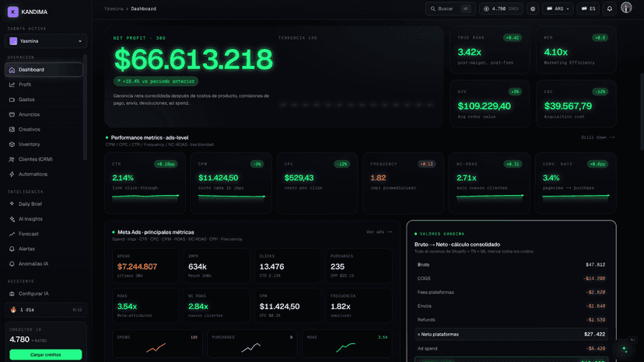Open the user avatar profile
Viewport: 644px width, 362px height.
[626, 8]
